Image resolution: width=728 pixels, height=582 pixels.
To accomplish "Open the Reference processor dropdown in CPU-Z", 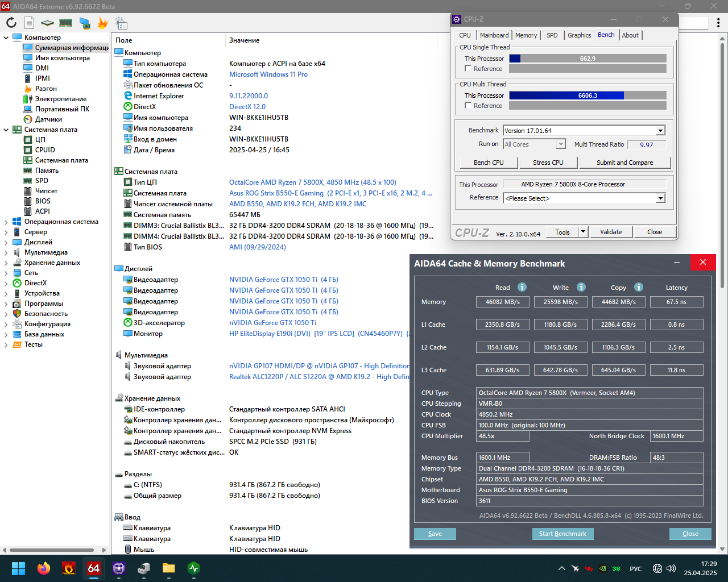I will pyautogui.click(x=660, y=198).
